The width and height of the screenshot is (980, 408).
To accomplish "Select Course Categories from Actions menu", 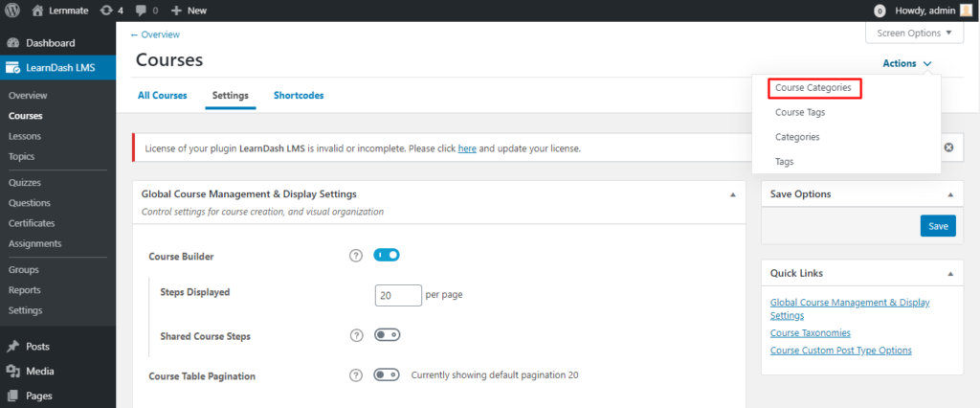I will [813, 88].
